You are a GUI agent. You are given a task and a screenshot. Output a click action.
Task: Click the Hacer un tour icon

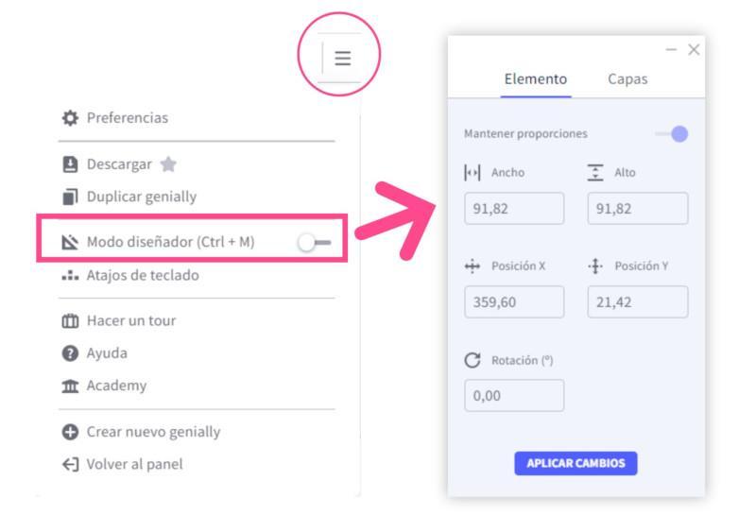point(70,321)
